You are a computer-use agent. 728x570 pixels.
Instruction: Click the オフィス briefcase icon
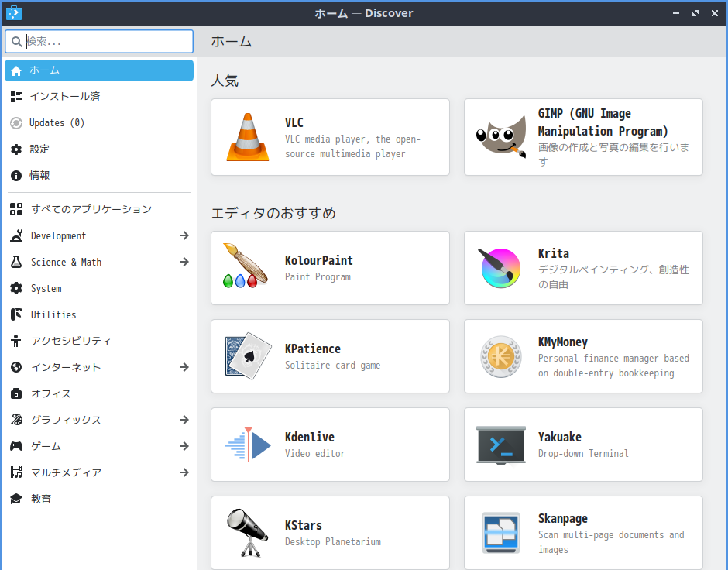16,393
